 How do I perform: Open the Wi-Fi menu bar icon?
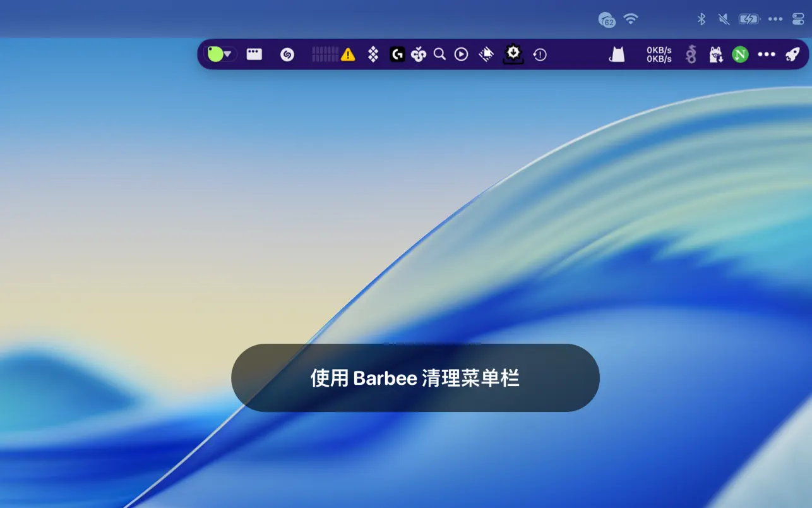(631, 19)
